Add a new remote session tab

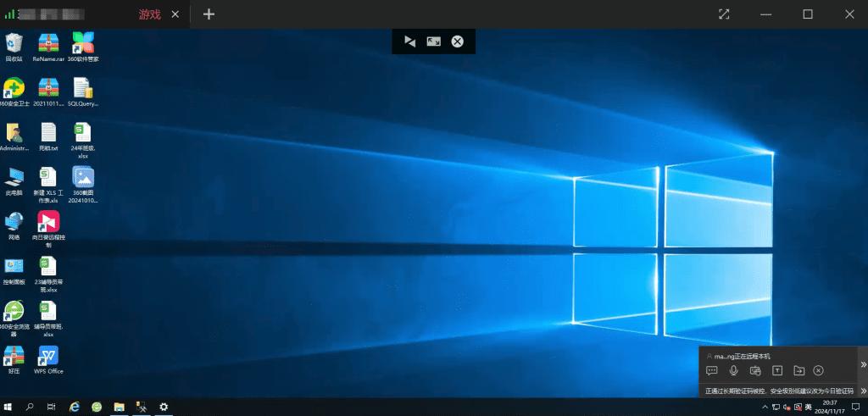(209, 14)
